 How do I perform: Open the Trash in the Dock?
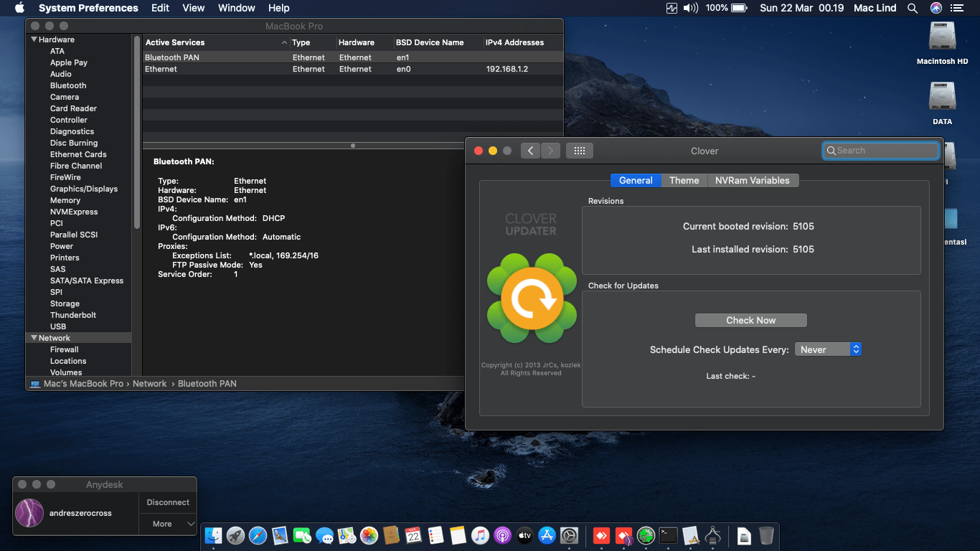pos(766,535)
